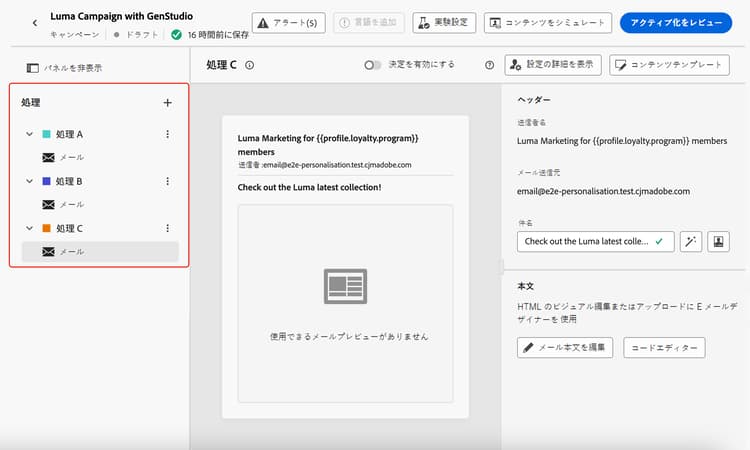Select メール under 処理 C
Viewport: 750px width, 450px height.
[x=100, y=252]
